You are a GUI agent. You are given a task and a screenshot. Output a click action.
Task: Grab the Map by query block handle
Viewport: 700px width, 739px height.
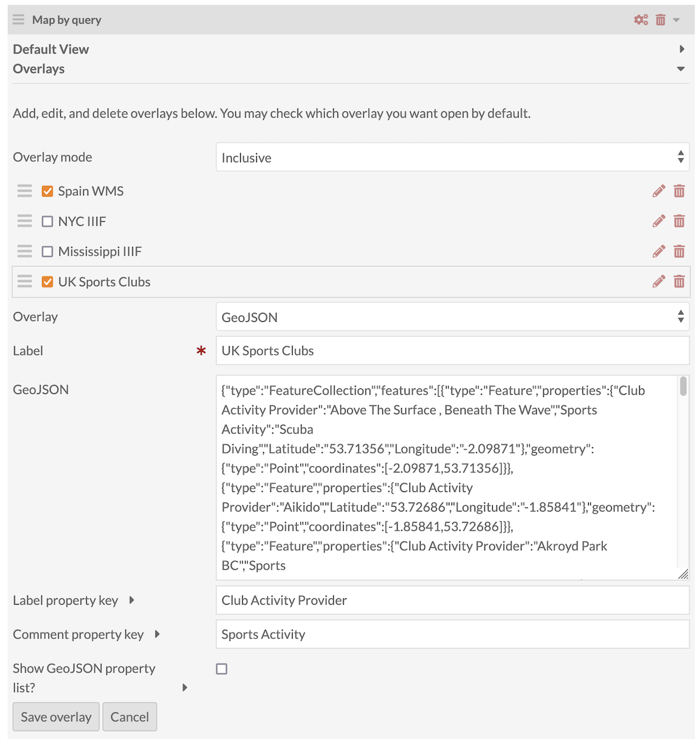18,20
